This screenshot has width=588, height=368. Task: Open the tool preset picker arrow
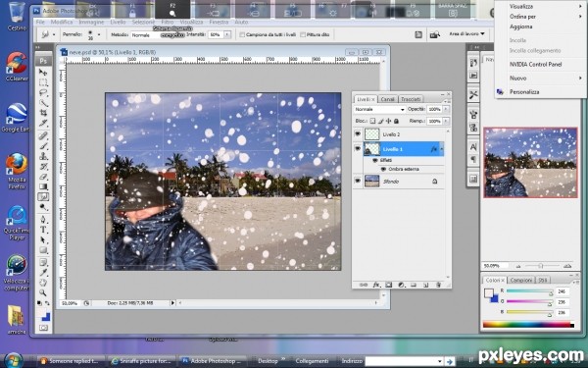[54, 34]
